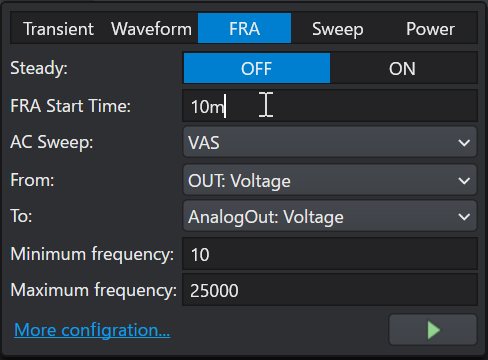
Task: Focus the FRA Start Time field
Action: pos(330,106)
